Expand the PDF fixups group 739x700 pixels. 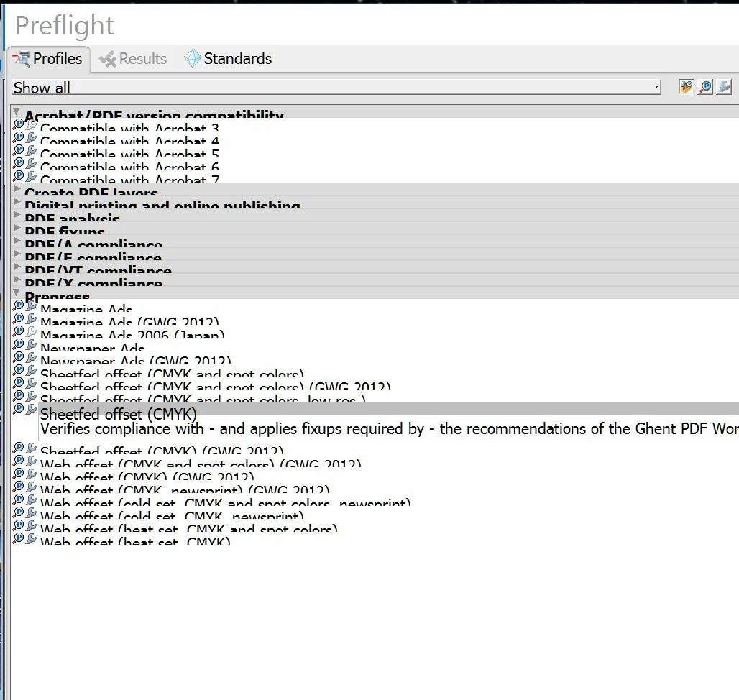17,228
